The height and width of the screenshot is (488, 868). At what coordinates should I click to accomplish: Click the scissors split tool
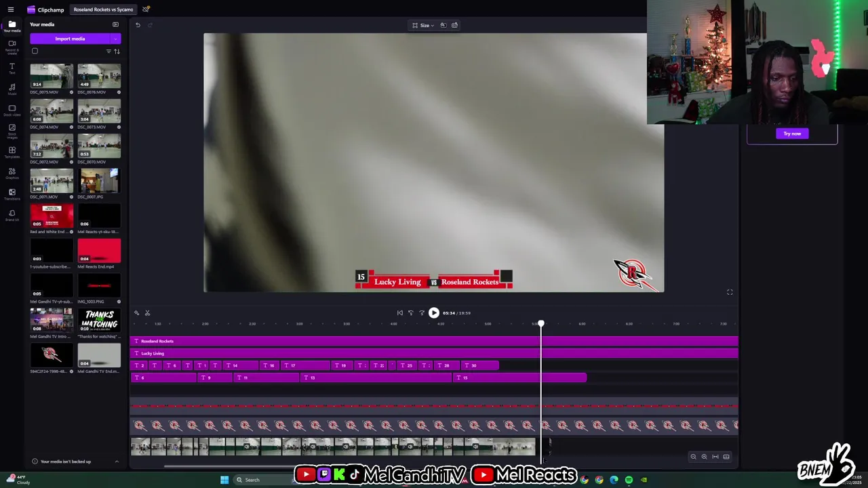pyautogui.click(x=147, y=312)
